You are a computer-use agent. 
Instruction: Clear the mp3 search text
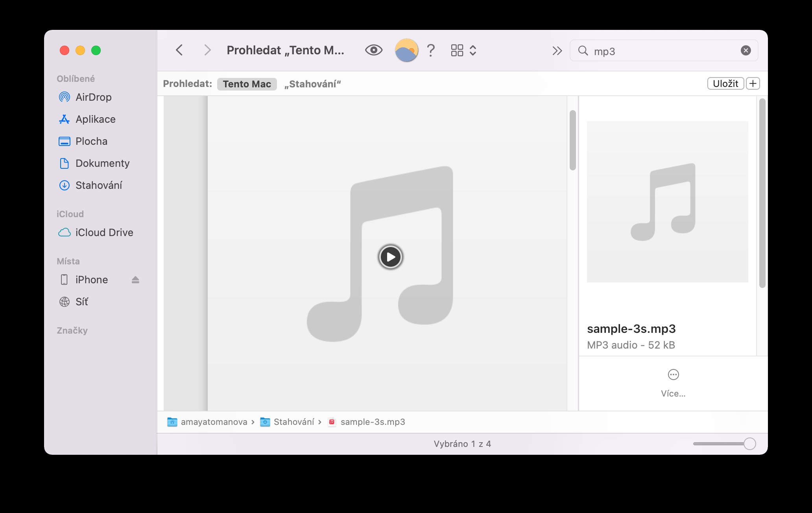pyautogui.click(x=746, y=50)
